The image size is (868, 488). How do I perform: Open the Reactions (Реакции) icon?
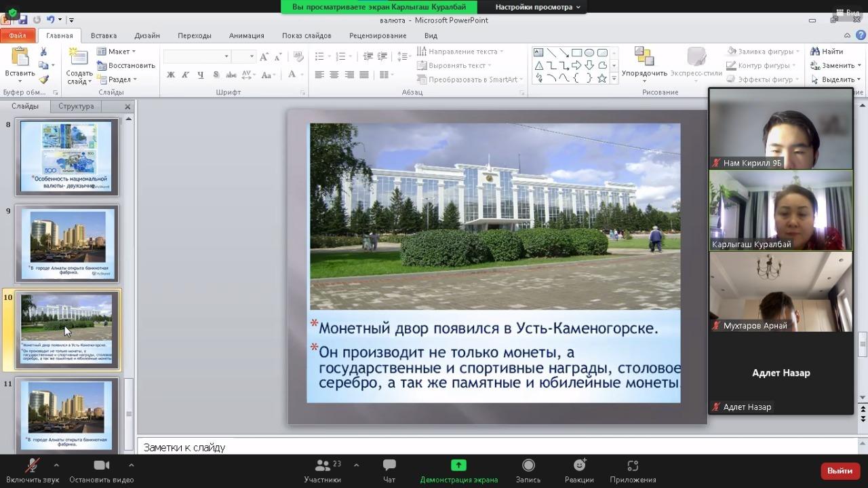tap(579, 466)
